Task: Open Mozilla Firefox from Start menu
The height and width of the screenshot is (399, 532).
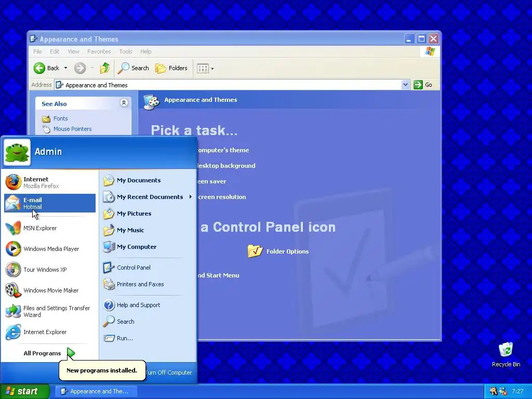Action: pyautogui.click(x=50, y=182)
